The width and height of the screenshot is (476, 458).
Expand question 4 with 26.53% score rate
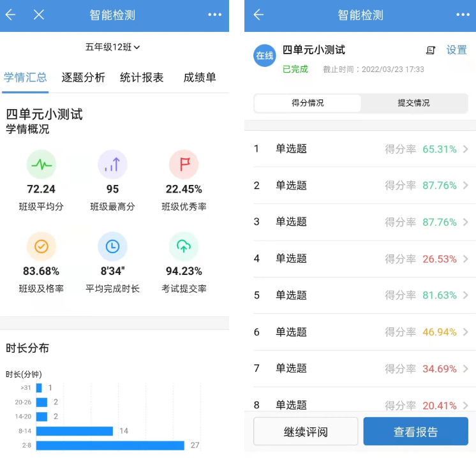361,258
